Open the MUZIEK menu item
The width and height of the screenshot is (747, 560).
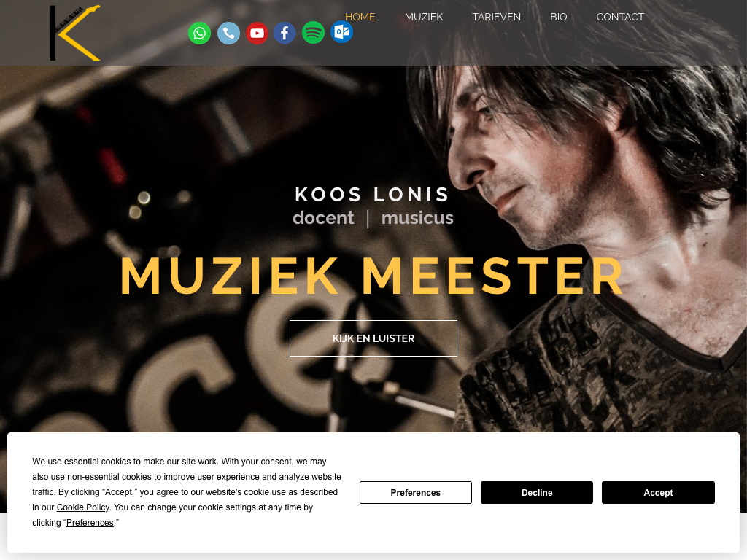[424, 17]
